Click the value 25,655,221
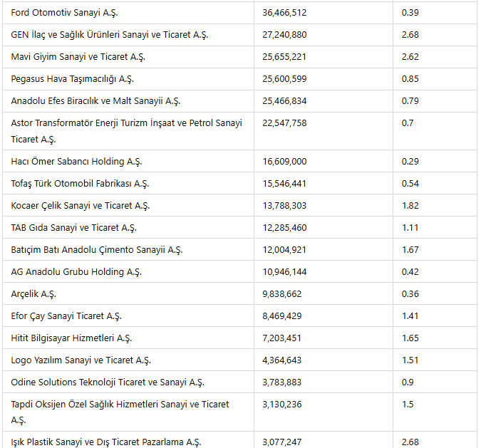The image size is (481, 448). (284, 57)
